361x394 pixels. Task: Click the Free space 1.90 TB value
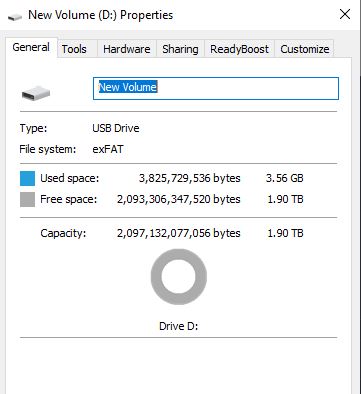(285, 199)
